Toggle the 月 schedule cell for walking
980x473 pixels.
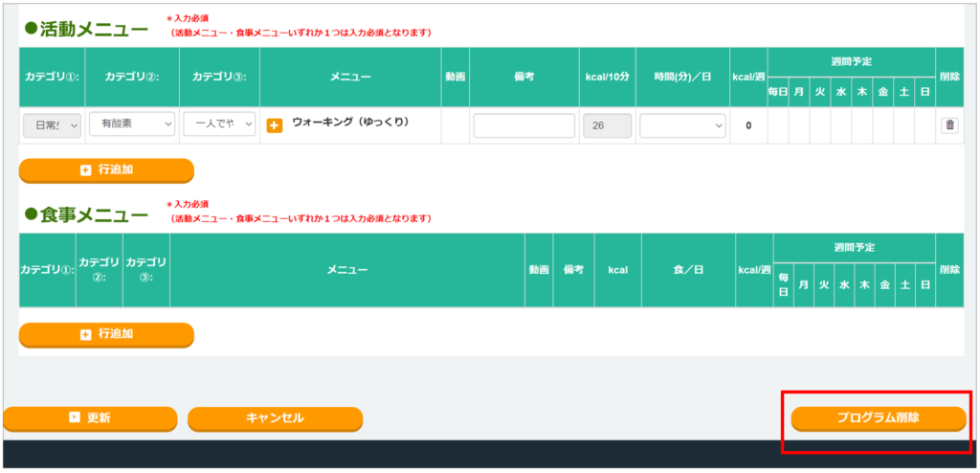click(x=799, y=125)
